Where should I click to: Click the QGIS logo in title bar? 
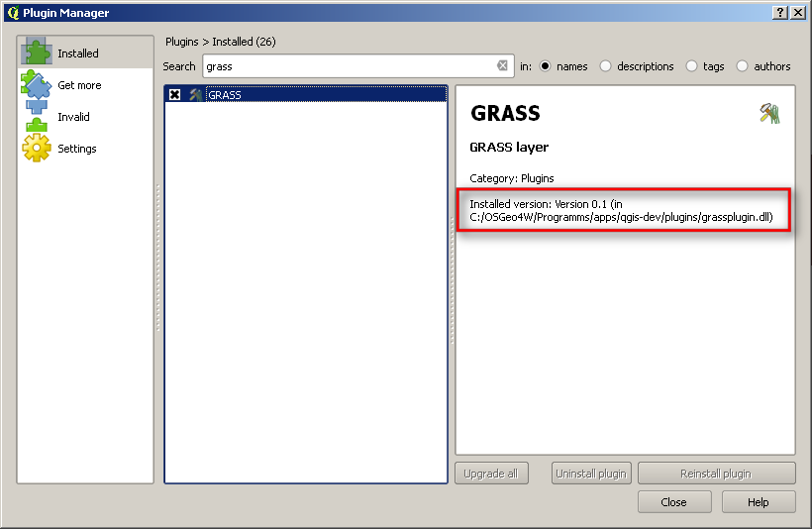click(13, 13)
